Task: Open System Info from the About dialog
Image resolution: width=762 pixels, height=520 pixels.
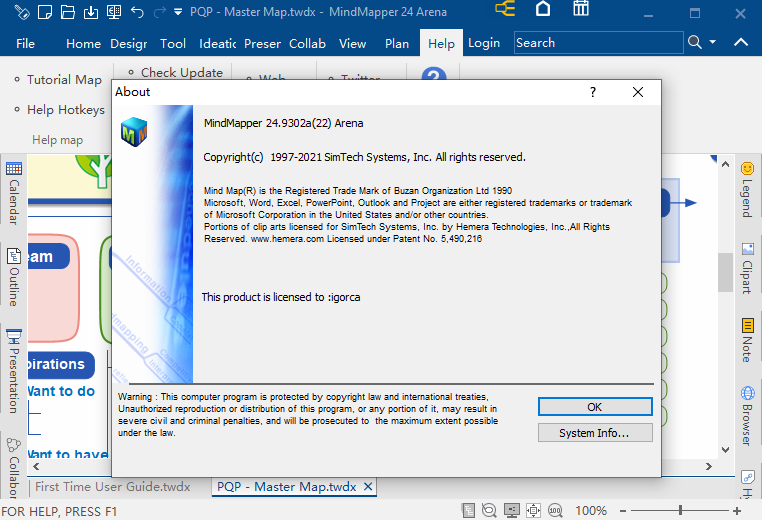Action: (595, 433)
